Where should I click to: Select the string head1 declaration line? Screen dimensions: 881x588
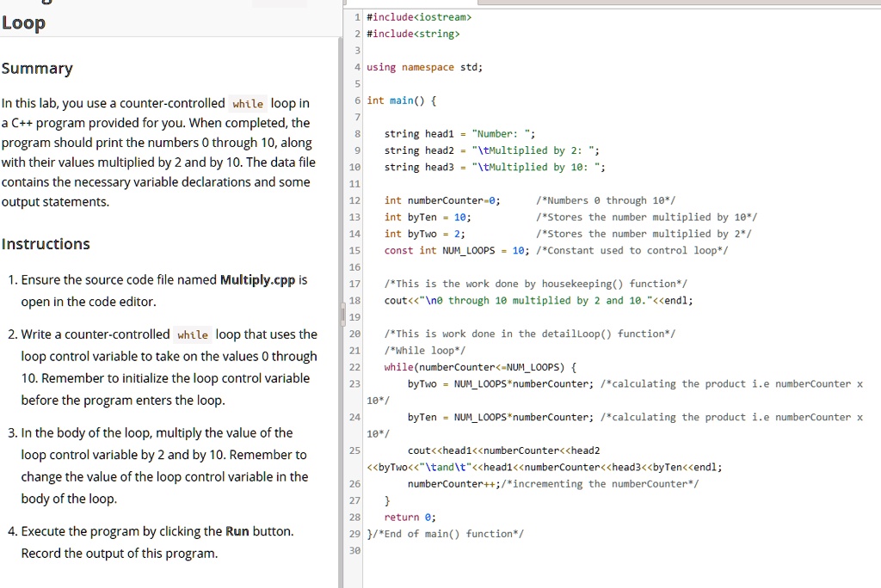pos(460,134)
